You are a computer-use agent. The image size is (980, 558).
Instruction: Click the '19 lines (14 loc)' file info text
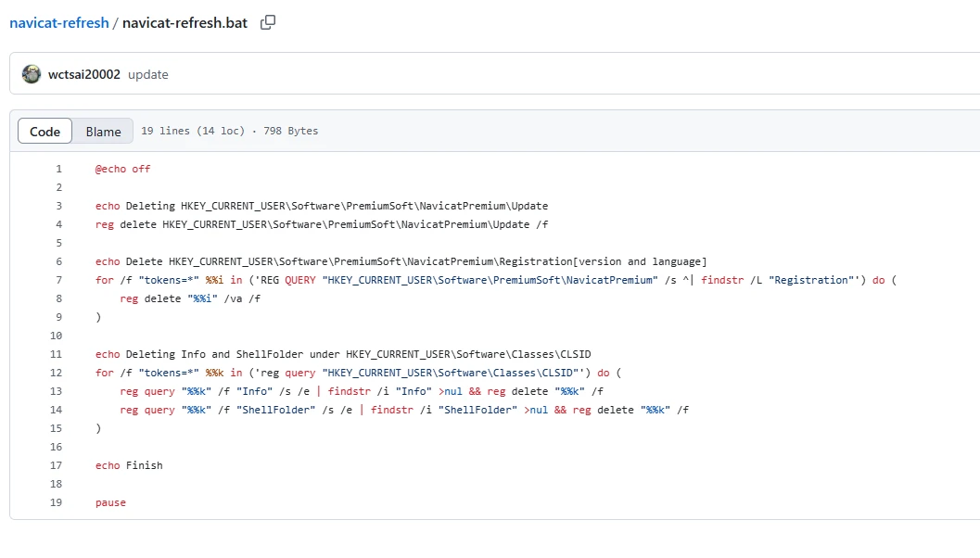192,132
